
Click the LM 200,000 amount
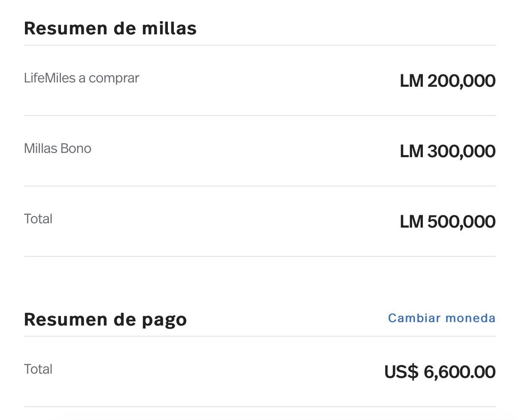[448, 81]
